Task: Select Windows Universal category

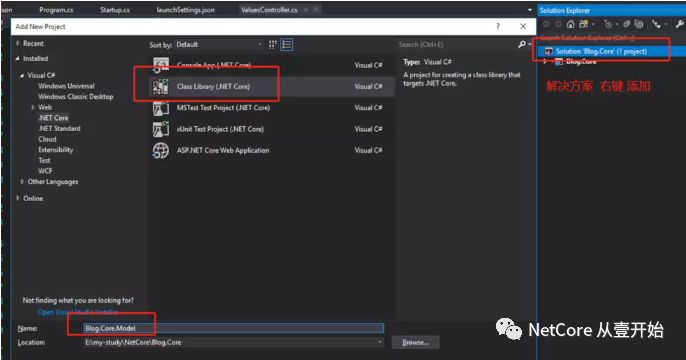Action: point(66,86)
